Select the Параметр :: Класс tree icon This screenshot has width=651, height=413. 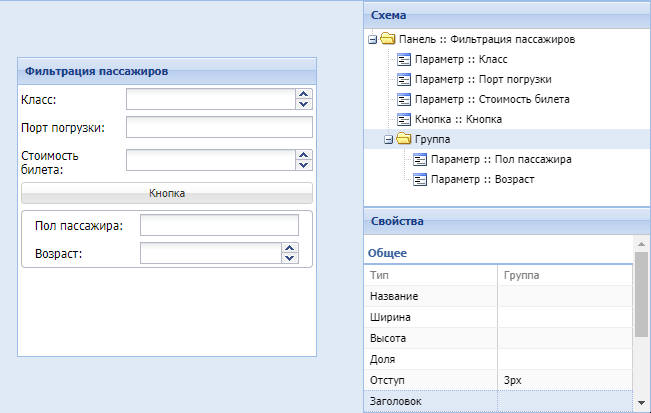pyautogui.click(x=404, y=59)
